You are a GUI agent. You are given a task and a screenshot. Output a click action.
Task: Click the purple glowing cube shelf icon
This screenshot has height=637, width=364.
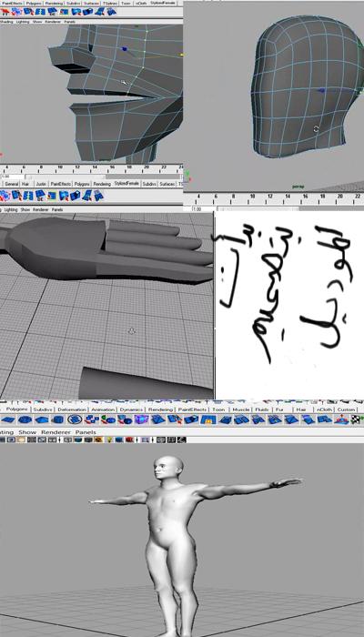[141, 420]
